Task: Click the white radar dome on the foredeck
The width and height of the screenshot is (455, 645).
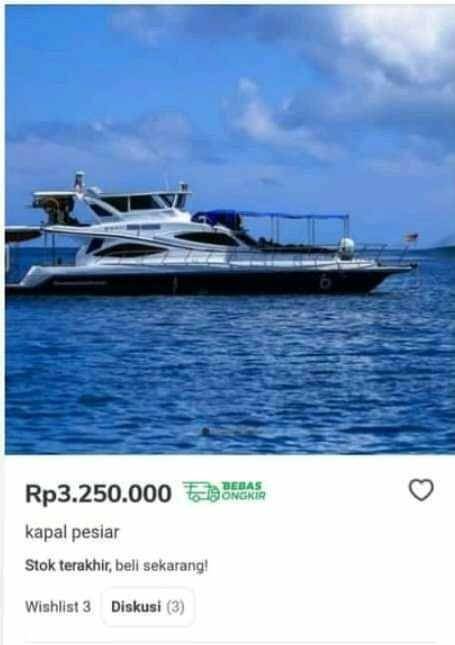Action: pyautogui.click(x=346, y=248)
